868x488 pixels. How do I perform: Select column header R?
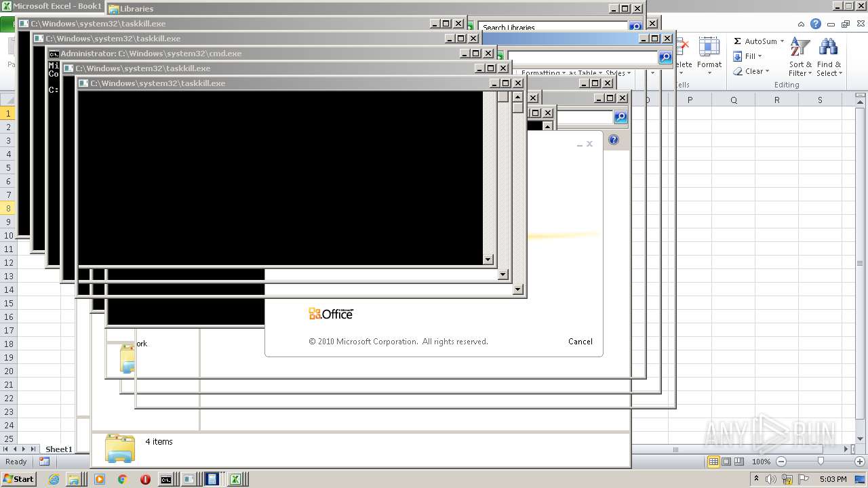pos(777,100)
